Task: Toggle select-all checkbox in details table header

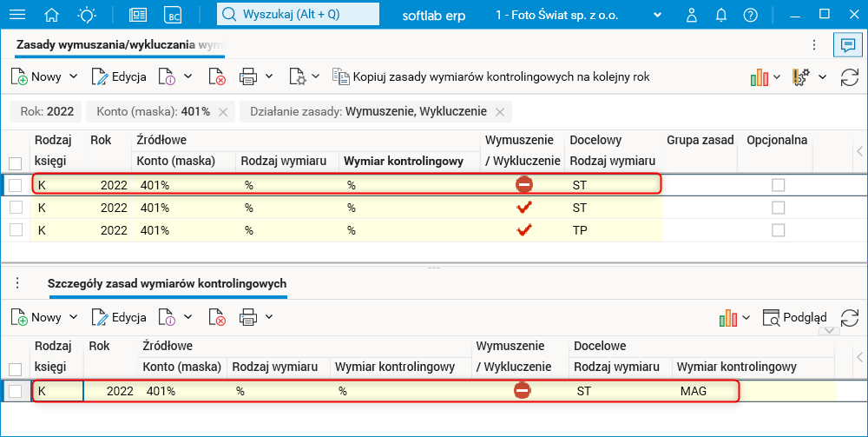Action: pos(16,369)
